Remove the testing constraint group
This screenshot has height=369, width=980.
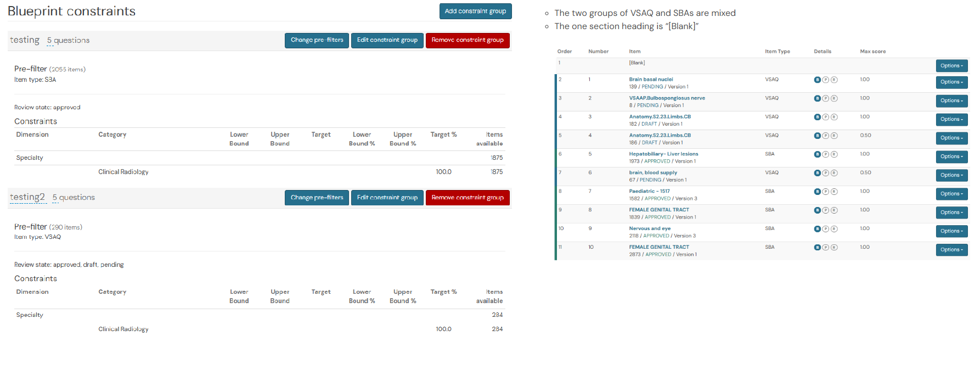pos(468,40)
